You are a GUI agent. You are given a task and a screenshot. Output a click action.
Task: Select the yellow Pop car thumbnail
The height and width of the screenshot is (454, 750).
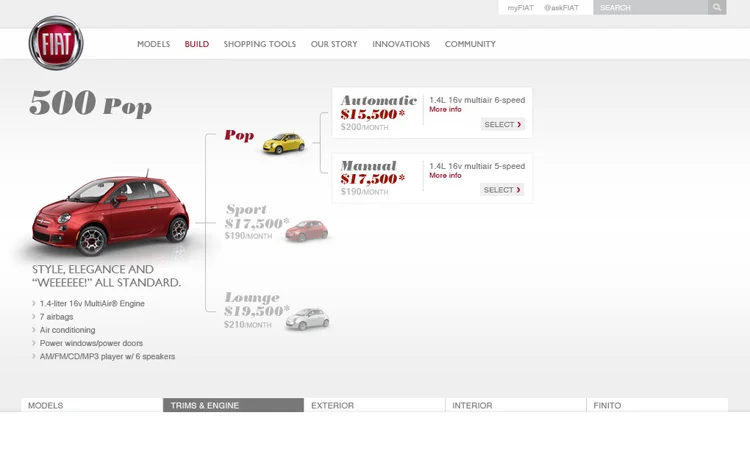284,143
